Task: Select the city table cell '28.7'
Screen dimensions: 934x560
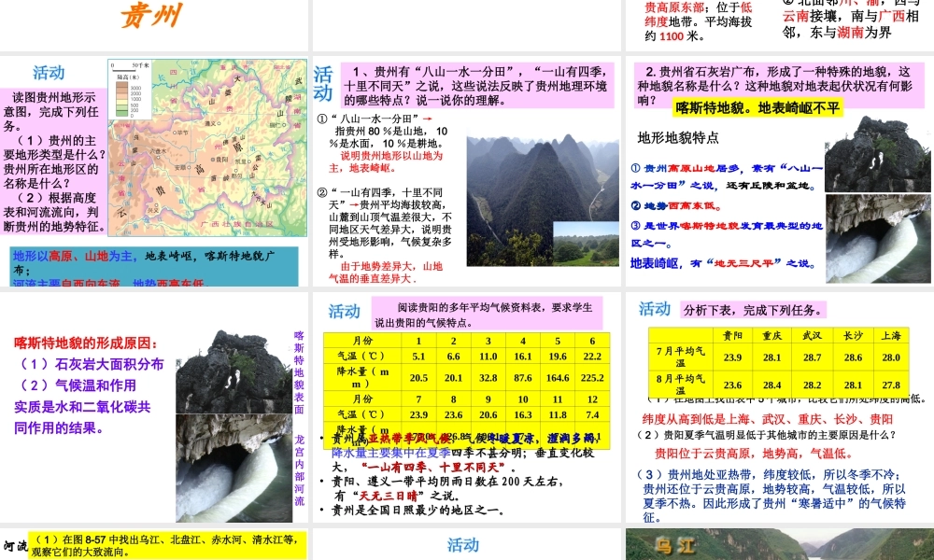Action: tap(812, 357)
